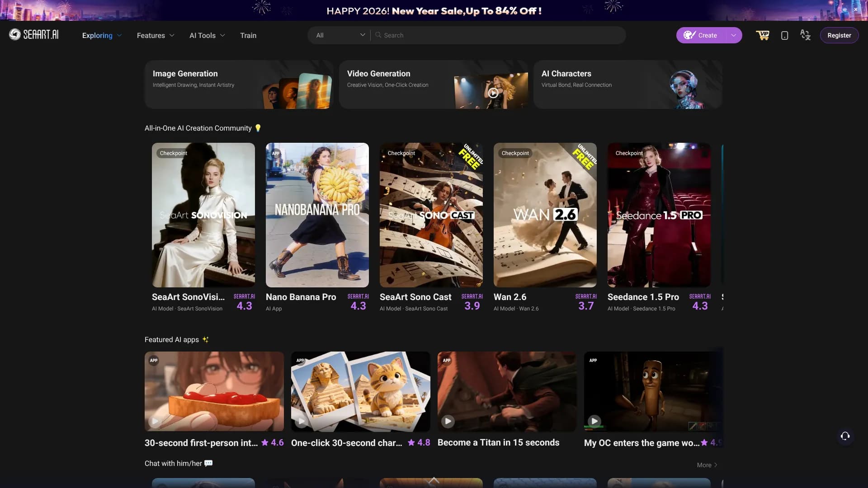Click the 3.9 rating on SeaArt Sono Cast

(x=472, y=306)
